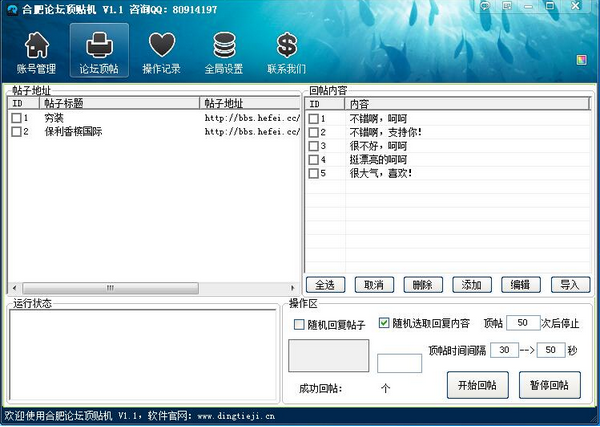Check reply 5 很大气，喜欢! checkbox
This screenshot has height=427, width=600.
[313, 173]
